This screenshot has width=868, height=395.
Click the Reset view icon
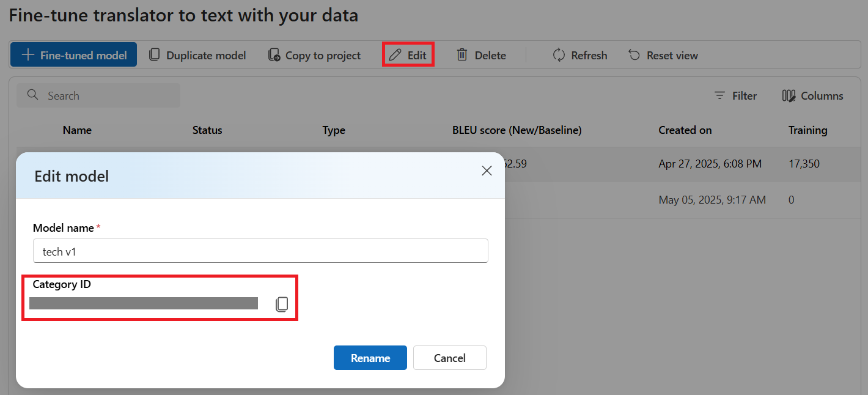(634, 54)
